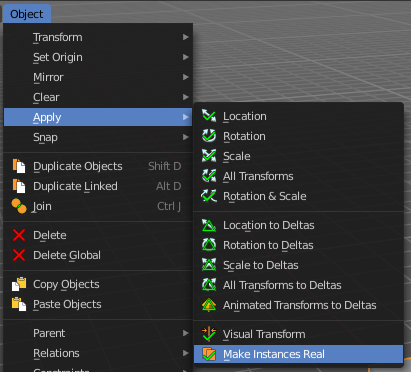Select All Transforms to Deltas
This screenshot has width=411, height=372.
coord(298,285)
